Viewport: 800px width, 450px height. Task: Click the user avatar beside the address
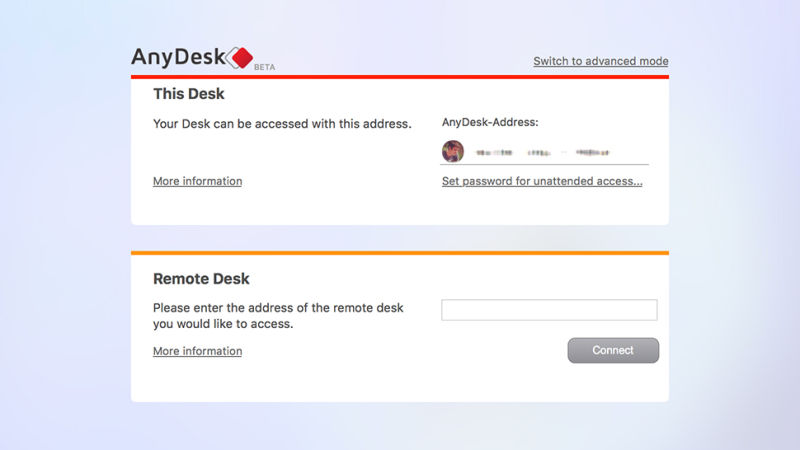click(x=453, y=152)
